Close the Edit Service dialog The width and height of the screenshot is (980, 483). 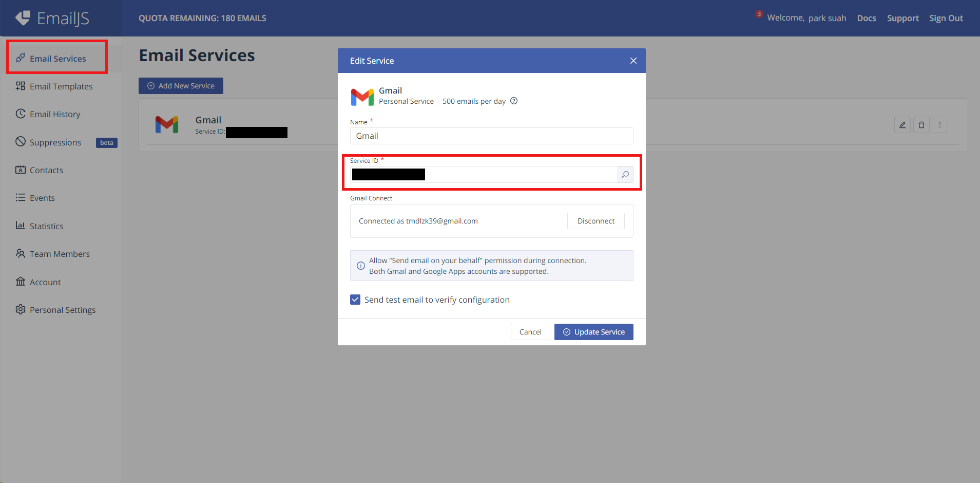point(633,61)
